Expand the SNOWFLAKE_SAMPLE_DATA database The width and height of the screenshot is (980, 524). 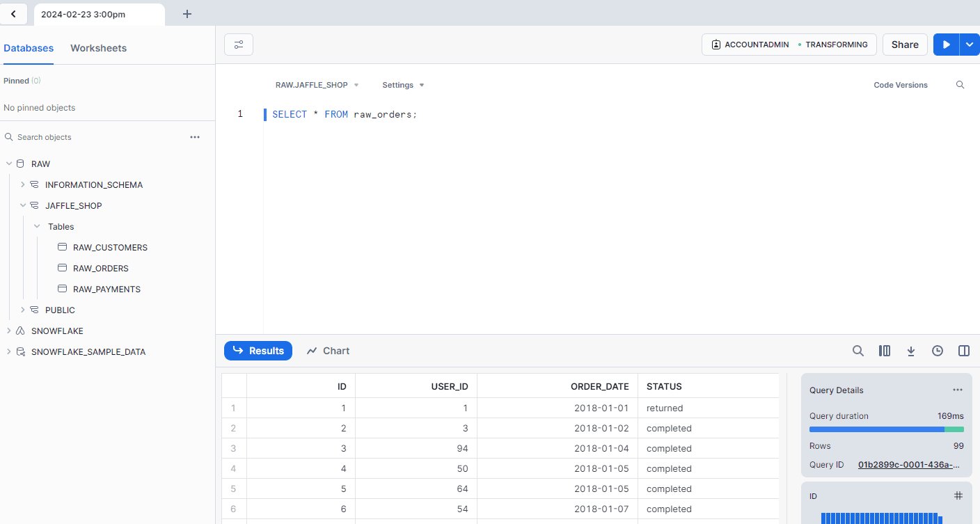point(8,352)
